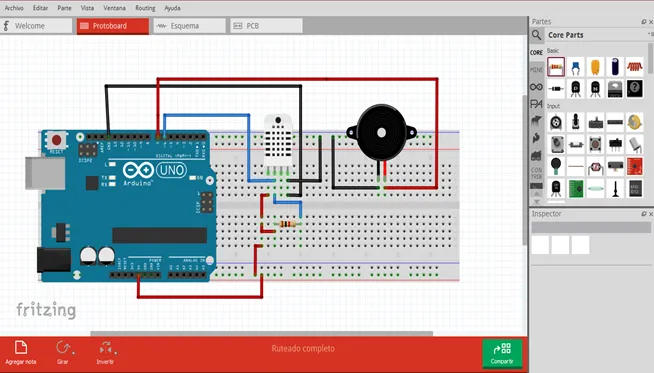Viewport: 654px width, 373px height.
Task: Open the Invertir flip dropdown arrow
Action: click(115, 353)
